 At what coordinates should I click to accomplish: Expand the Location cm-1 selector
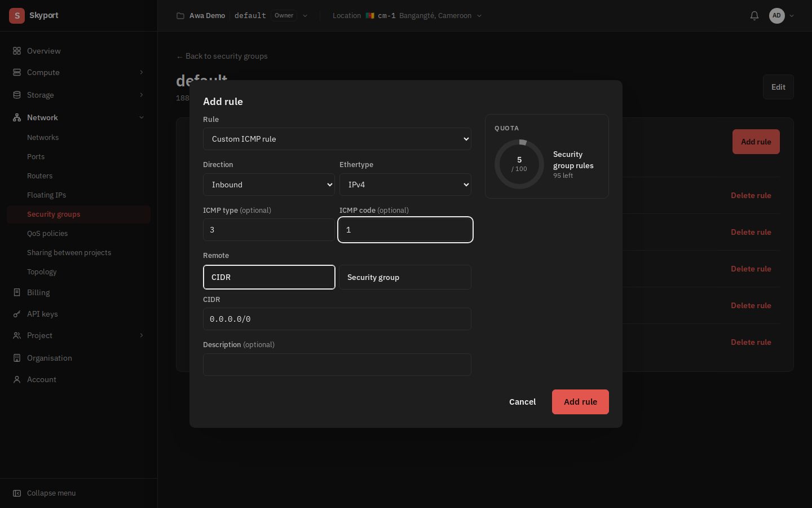[x=407, y=16]
